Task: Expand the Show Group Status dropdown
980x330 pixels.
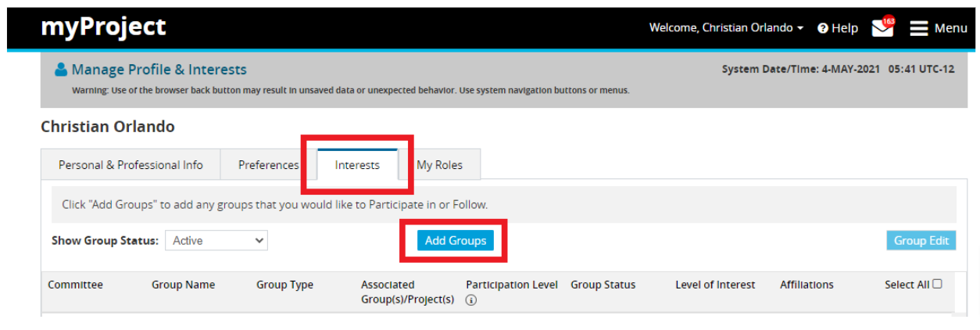Action: tap(216, 241)
